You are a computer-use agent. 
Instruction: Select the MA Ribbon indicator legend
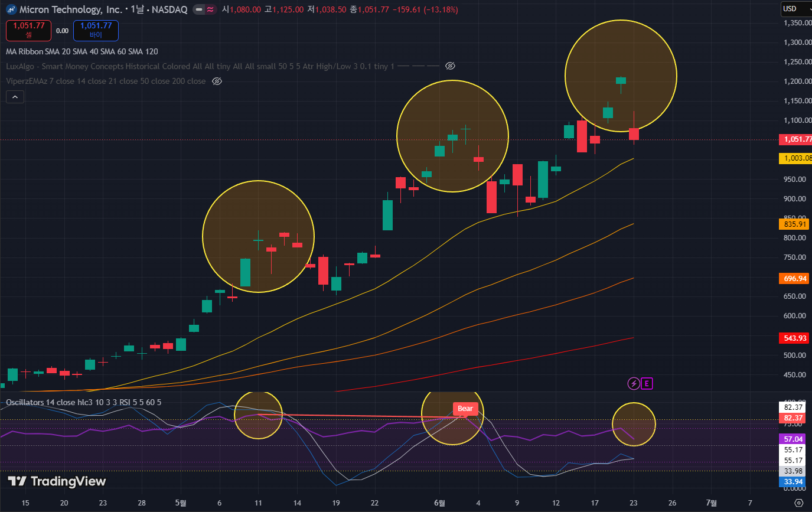[x=81, y=51]
